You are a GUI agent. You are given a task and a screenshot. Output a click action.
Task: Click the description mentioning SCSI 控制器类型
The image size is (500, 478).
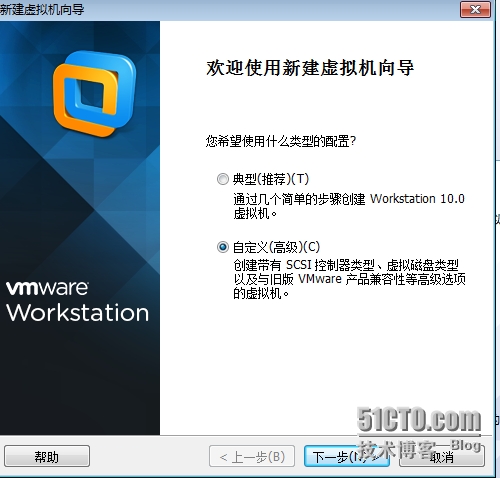pos(349,279)
